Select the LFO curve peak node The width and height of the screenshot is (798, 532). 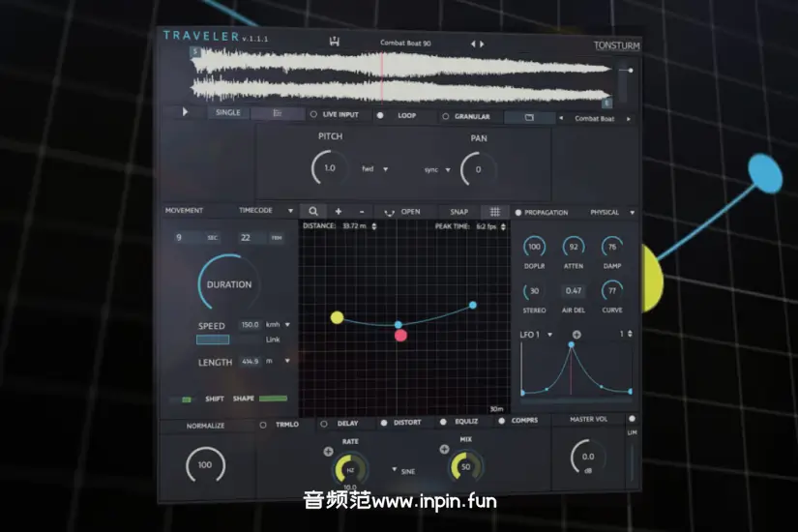572,344
